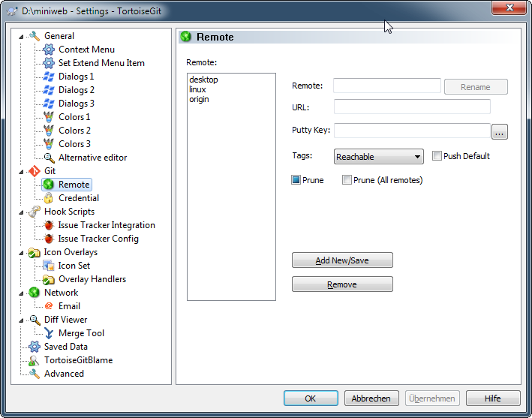Screen dimensions: 532x418
Task: Click the Overlay Handlers folder icon
Action: click(49, 279)
